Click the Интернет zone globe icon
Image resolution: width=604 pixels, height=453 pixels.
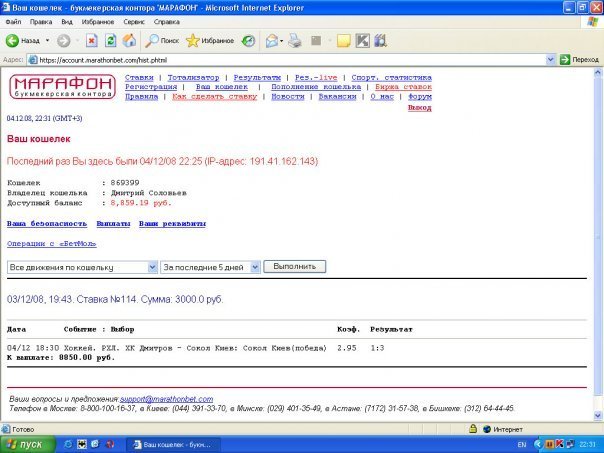pyautogui.click(x=487, y=429)
